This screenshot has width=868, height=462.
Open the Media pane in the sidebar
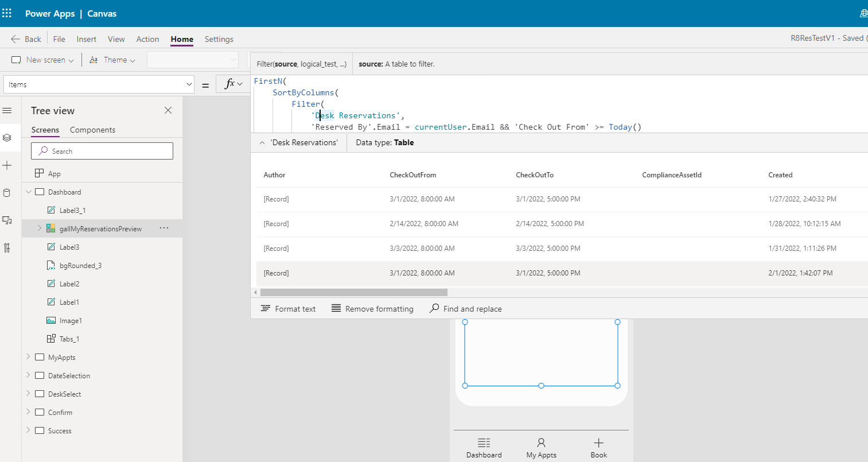point(7,220)
